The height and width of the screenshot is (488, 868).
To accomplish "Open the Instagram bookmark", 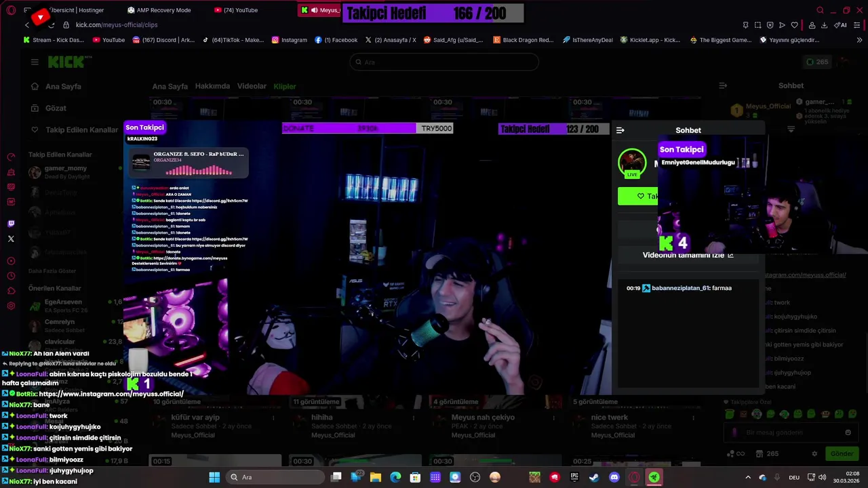I will (290, 40).
